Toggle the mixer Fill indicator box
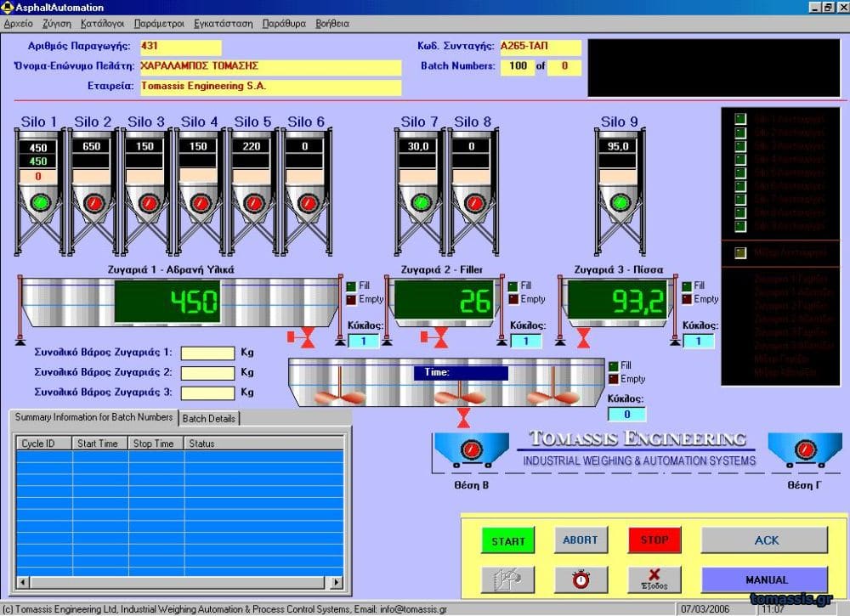Viewport: 850px width, 616px height. pos(613,365)
